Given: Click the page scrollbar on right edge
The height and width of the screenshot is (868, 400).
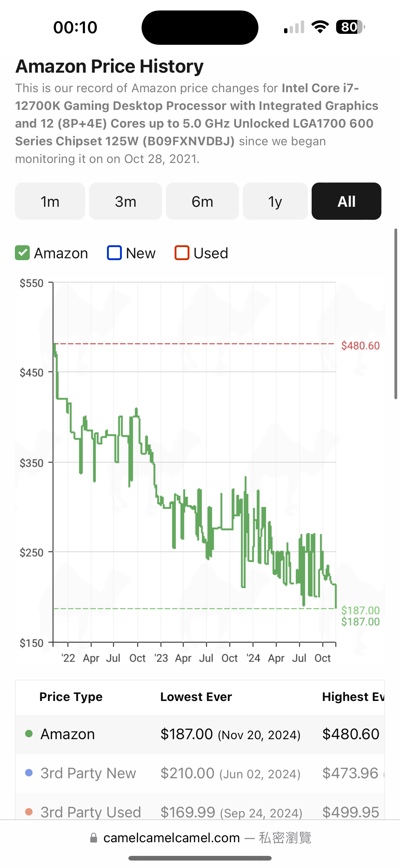Looking at the screenshot, I should coord(396,313).
